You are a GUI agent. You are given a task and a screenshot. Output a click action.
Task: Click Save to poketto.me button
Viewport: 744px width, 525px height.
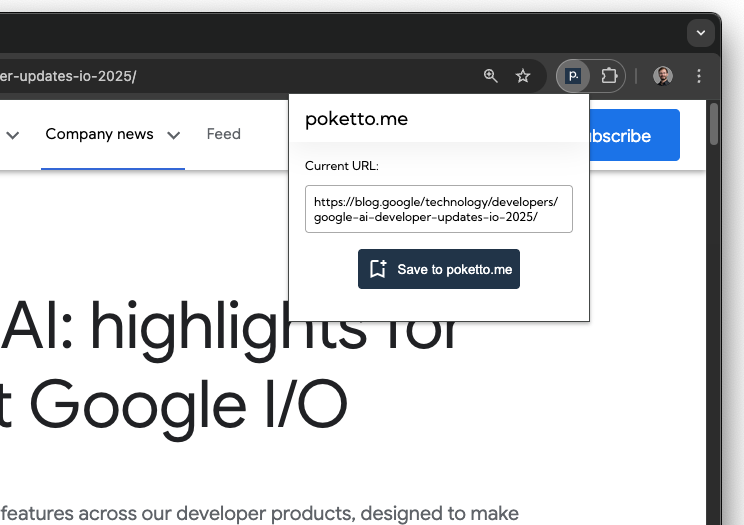pyautogui.click(x=439, y=269)
